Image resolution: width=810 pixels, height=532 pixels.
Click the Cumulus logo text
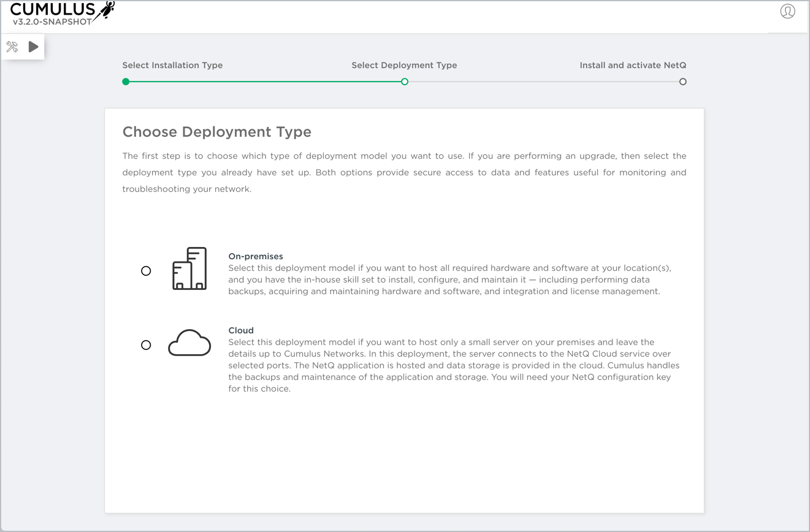pos(53,9)
